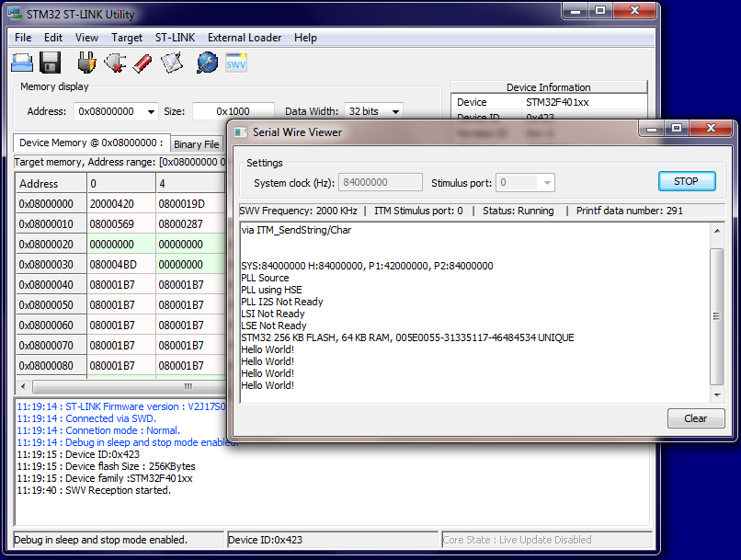Maximize the Serial Wire Viewer window

pyautogui.click(x=677, y=129)
